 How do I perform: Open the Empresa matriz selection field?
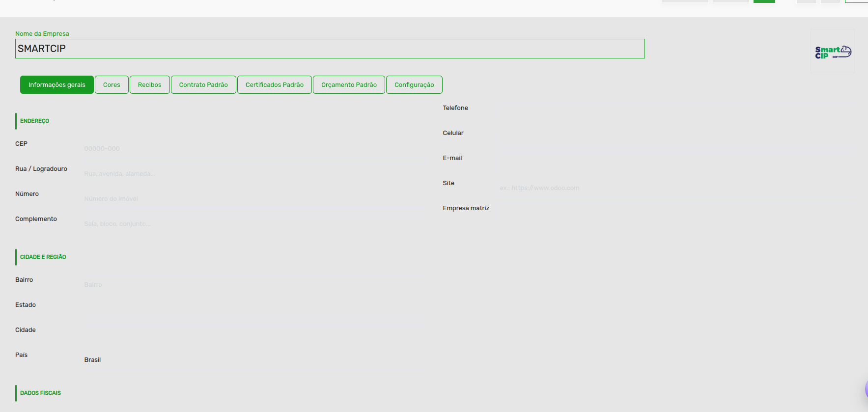tap(676, 213)
